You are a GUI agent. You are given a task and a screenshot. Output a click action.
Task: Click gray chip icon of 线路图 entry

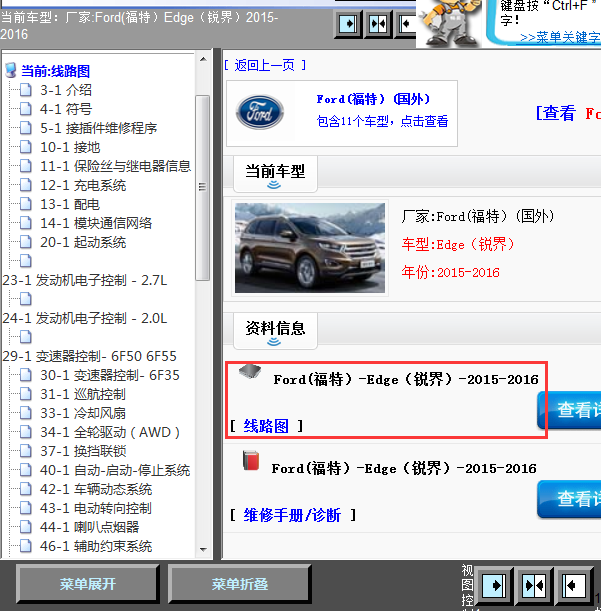[x=250, y=372]
